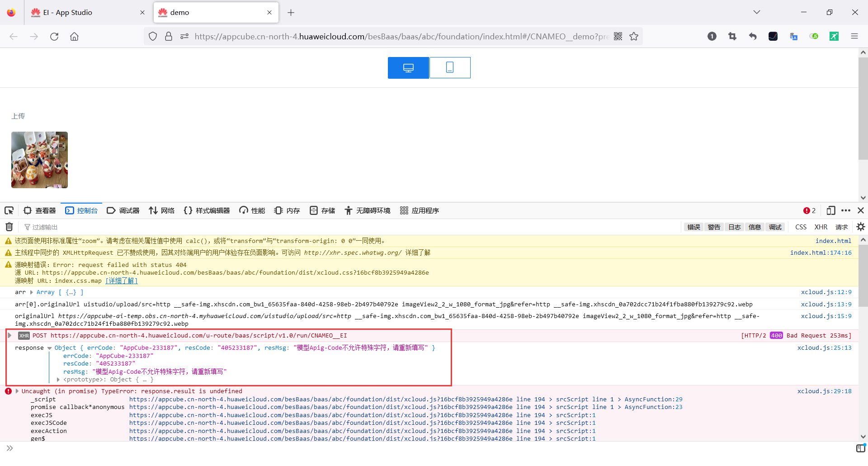Open the xcloud.js:12:9 source link
The width and height of the screenshot is (868, 466).
pyautogui.click(x=826, y=292)
